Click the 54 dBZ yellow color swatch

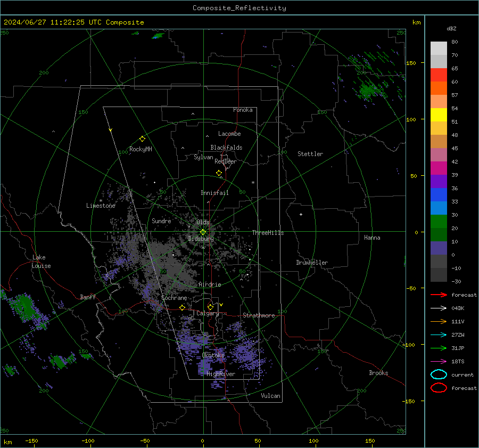point(439,115)
